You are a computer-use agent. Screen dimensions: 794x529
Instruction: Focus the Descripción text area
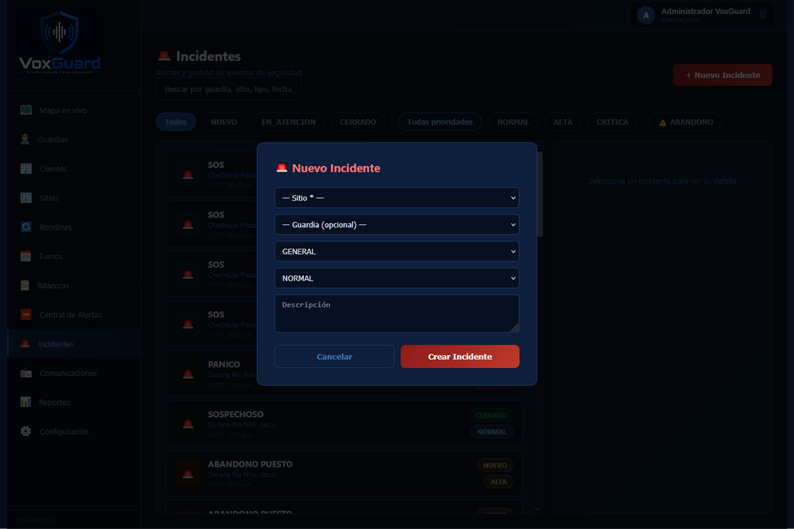click(x=397, y=314)
